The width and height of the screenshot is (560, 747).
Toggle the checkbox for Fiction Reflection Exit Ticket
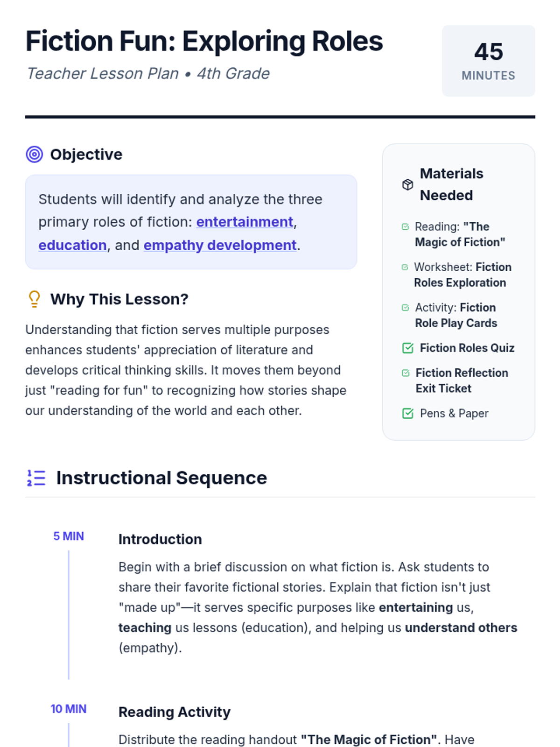click(406, 373)
